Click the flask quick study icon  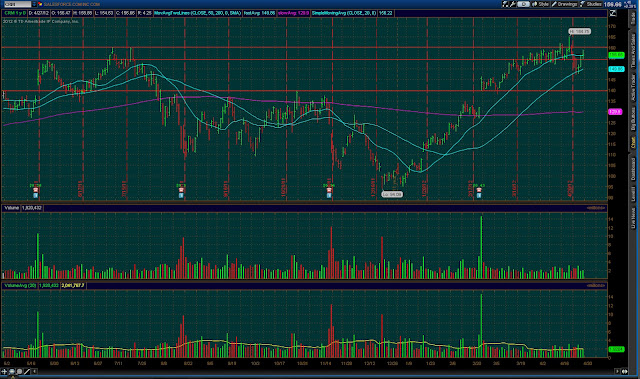pyautogui.click(x=505, y=4)
